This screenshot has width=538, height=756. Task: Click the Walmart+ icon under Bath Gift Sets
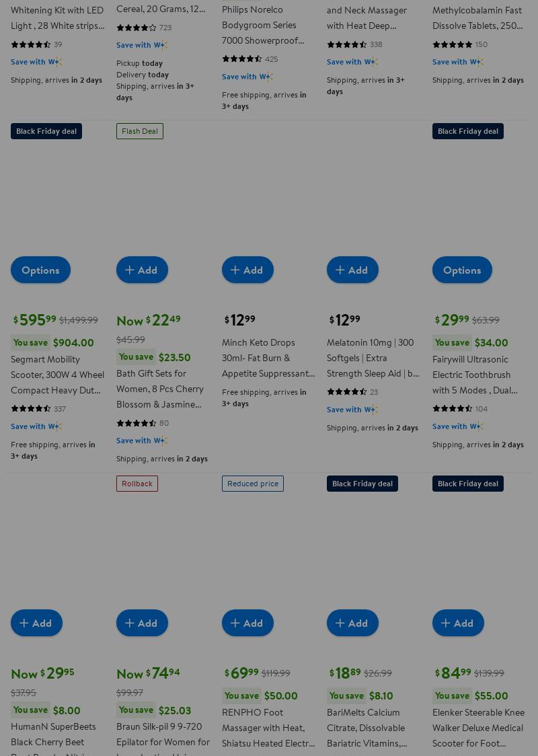[x=160, y=441]
